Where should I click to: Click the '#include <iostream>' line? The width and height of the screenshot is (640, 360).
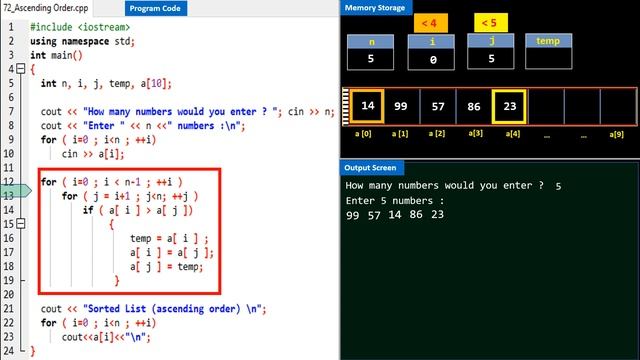click(x=80, y=27)
